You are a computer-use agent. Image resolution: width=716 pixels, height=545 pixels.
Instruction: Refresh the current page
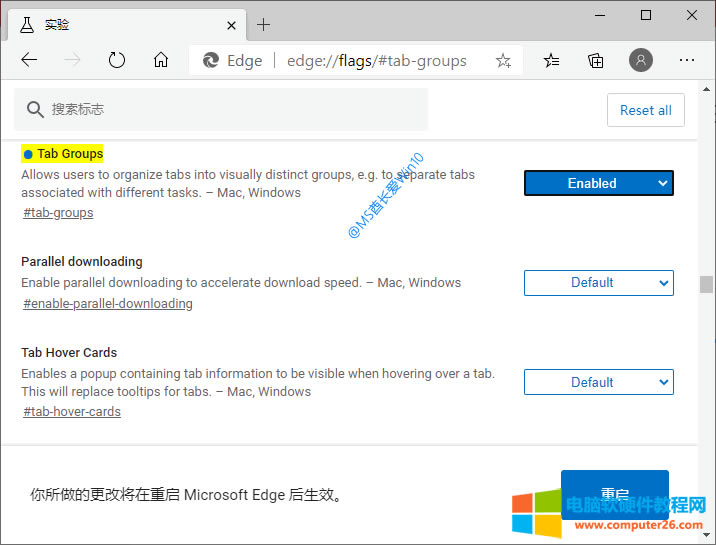(116, 60)
